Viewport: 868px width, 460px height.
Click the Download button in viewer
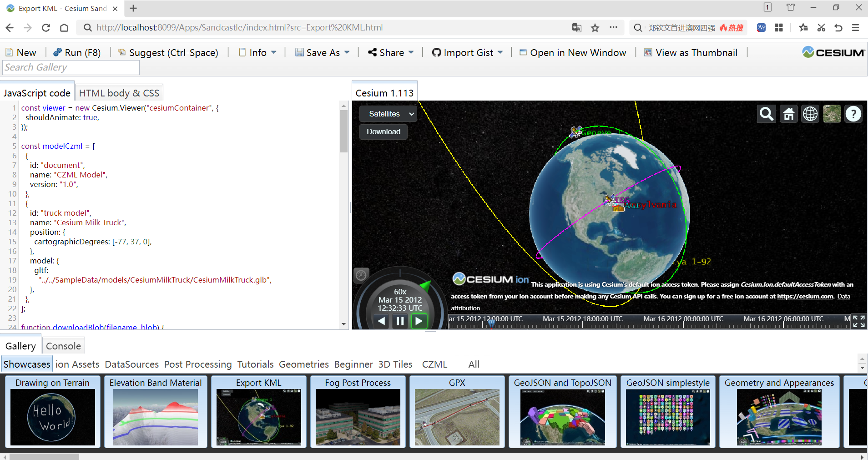[384, 131]
